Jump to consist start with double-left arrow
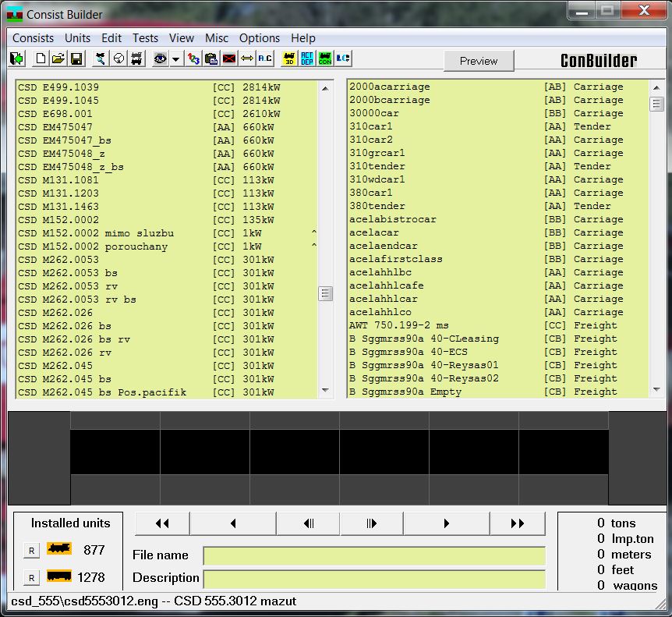Screen dimensions: 672x617 pyautogui.click(x=162, y=523)
